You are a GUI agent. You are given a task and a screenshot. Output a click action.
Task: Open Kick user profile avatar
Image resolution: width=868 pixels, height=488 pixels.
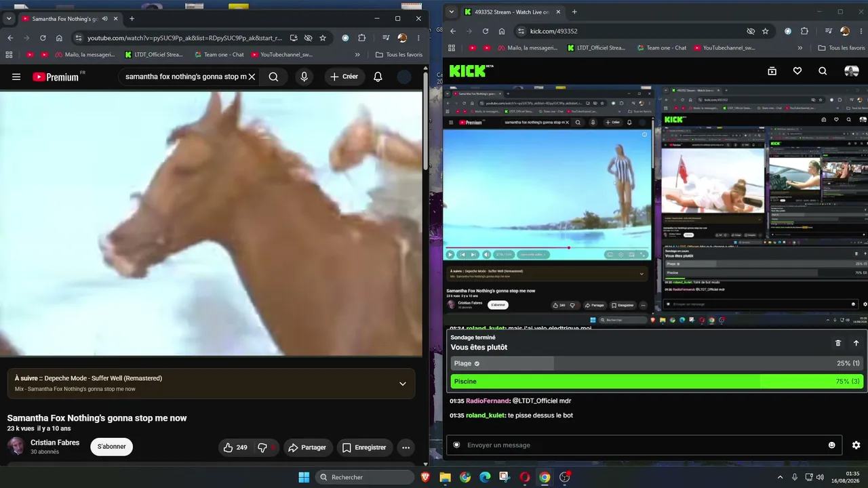[851, 70]
